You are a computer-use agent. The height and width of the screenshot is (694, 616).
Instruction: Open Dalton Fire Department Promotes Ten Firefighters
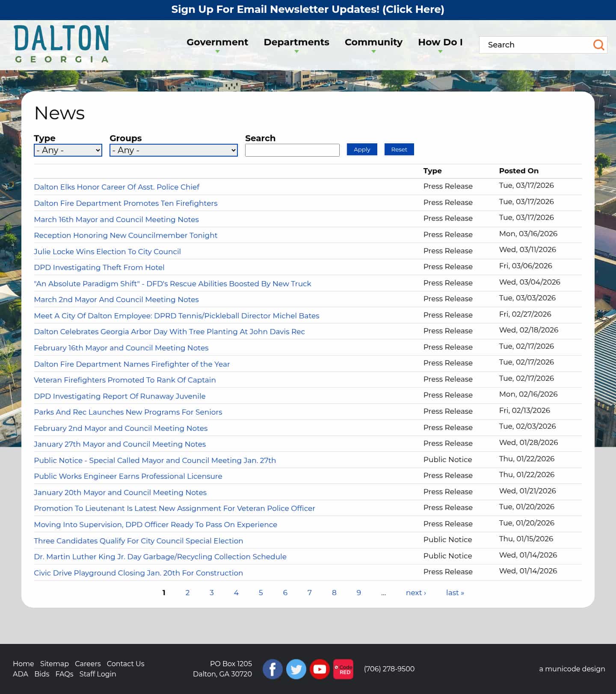(126, 203)
